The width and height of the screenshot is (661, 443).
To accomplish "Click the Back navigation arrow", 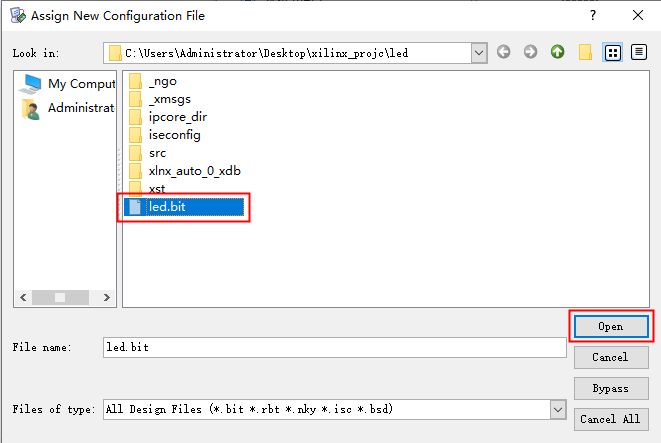I will click(504, 52).
